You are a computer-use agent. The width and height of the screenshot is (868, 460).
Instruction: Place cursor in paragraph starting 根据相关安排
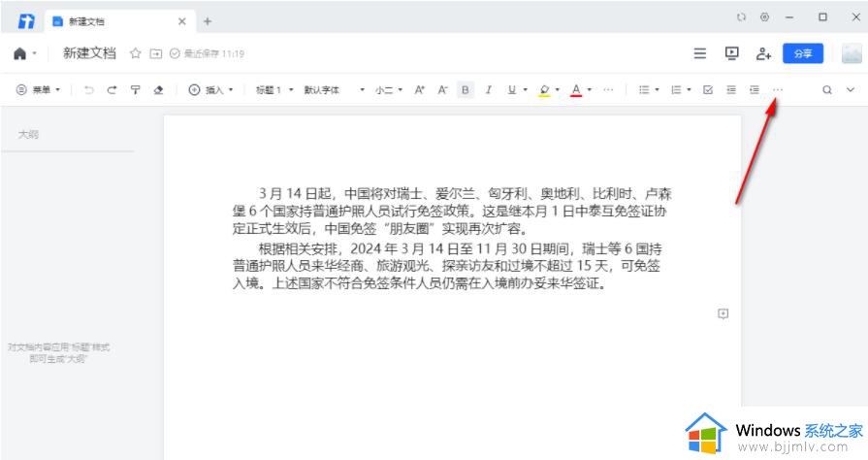click(447, 266)
